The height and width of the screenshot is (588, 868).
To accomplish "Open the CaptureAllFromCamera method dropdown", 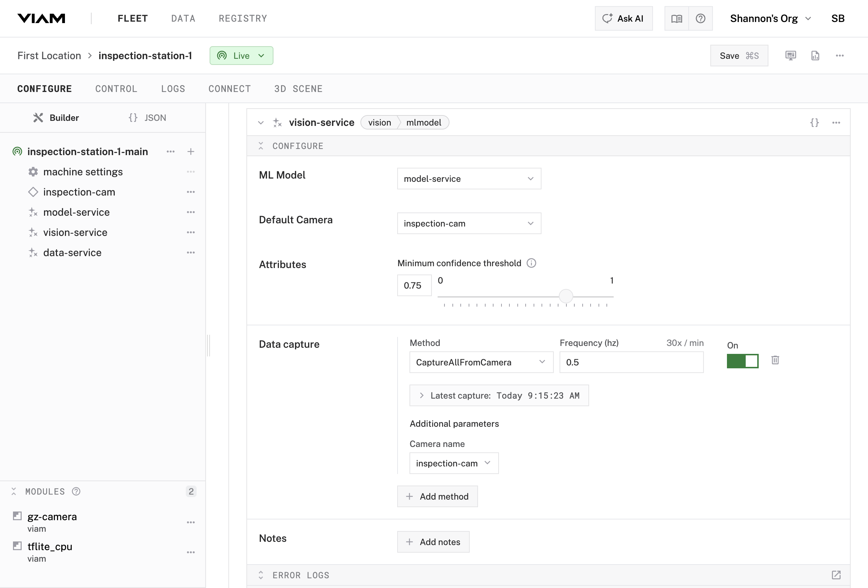I will (x=481, y=362).
